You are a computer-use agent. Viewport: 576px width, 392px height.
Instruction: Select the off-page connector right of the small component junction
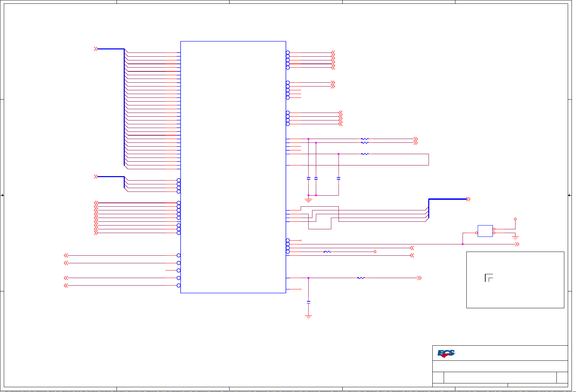point(517,244)
